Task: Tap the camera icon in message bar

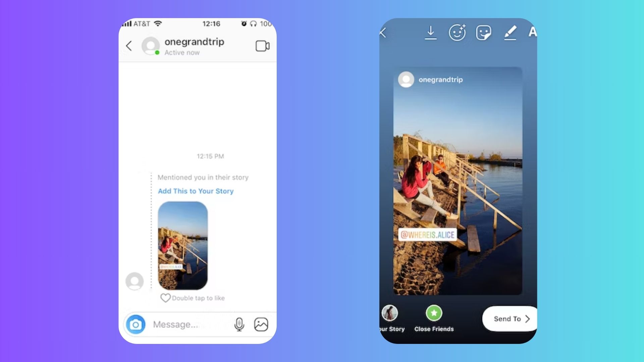Action: pyautogui.click(x=136, y=324)
